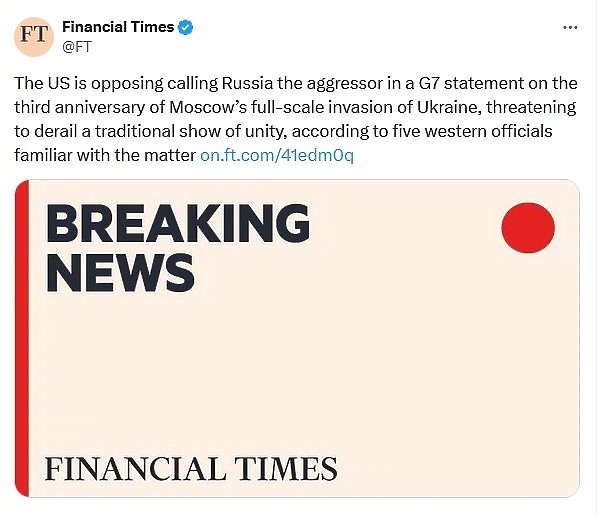Click the FINANCIAL TIMES wordmark in the card
The image size is (599, 515).
click(191, 468)
